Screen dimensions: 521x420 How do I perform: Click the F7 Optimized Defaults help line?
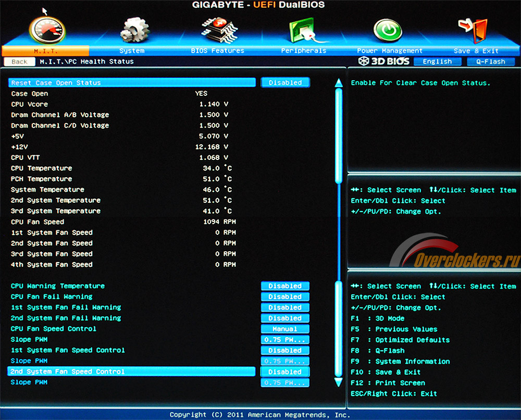[x=400, y=340]
